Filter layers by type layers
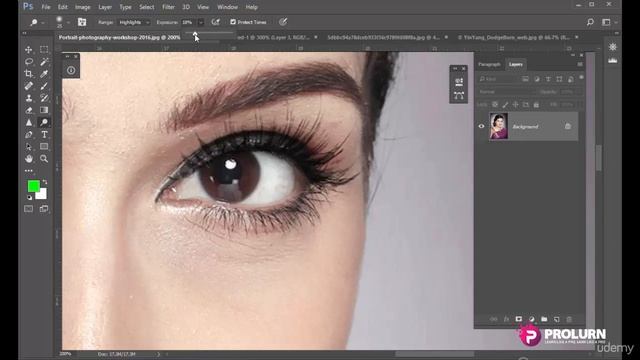Viewport: 640px width, 360px height. [548, 79]
